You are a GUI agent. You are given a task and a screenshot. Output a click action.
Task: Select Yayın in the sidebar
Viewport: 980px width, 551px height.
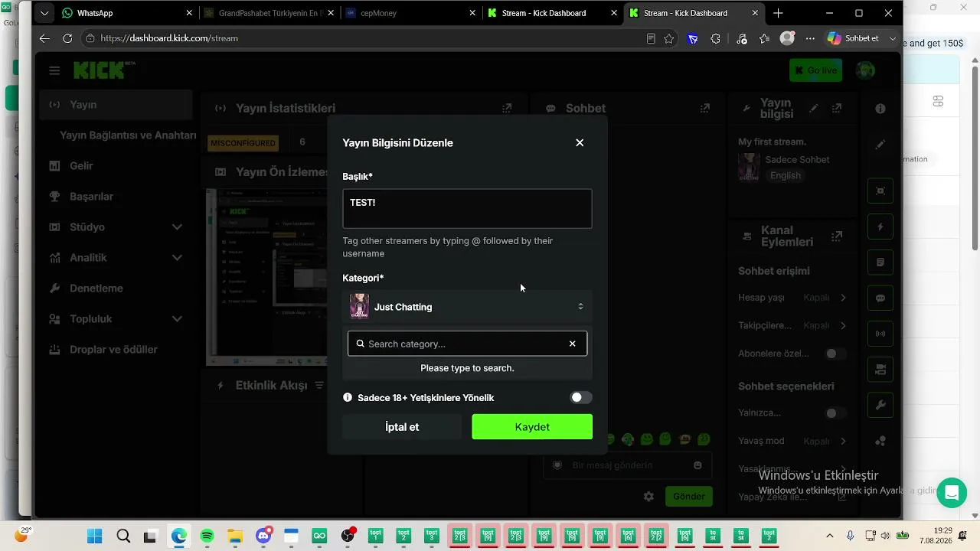[x=116, y=105]
